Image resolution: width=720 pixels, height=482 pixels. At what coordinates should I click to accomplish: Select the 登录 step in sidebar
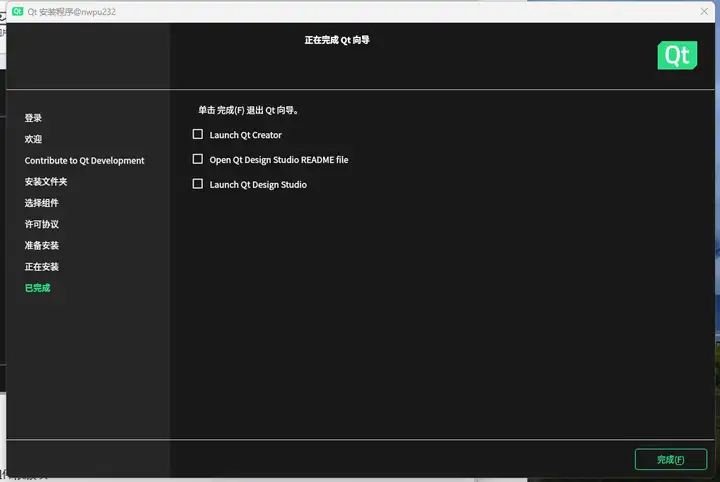tap(33, 118)
